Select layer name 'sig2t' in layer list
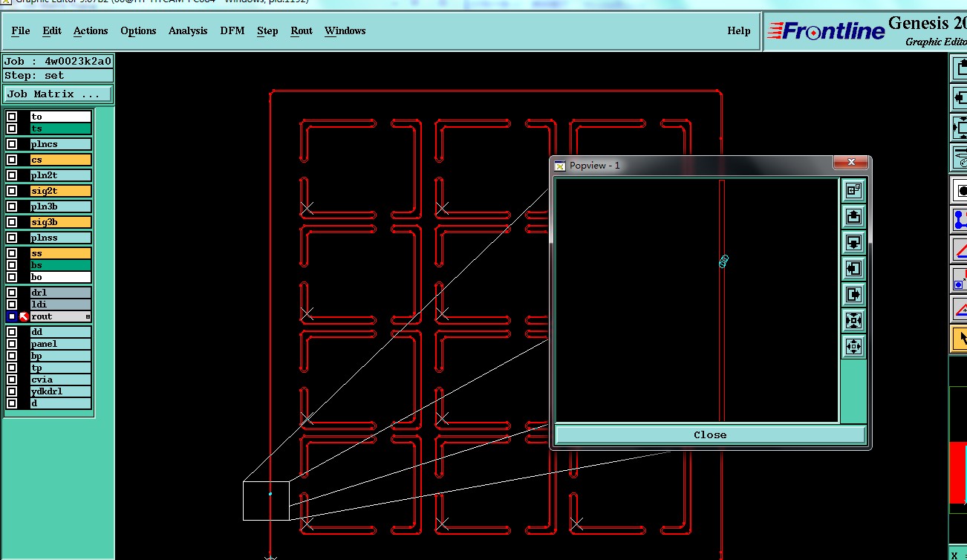967x560 pixels. tap(60, 191)
